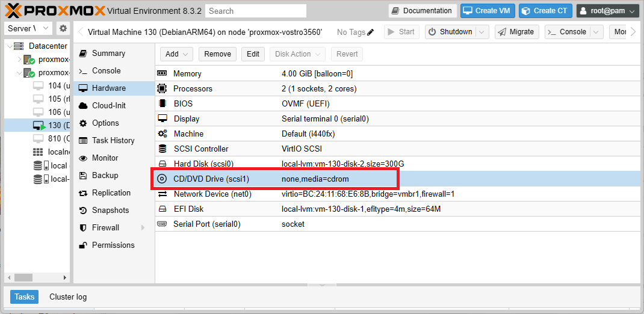Click the toolbar right scroll arrow

[x=633, y=32]
